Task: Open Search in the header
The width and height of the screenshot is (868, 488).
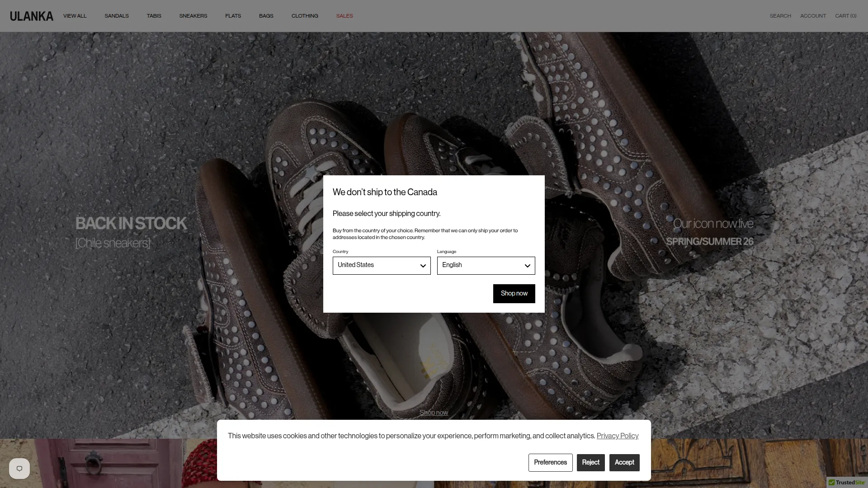Action: (780, 16)
